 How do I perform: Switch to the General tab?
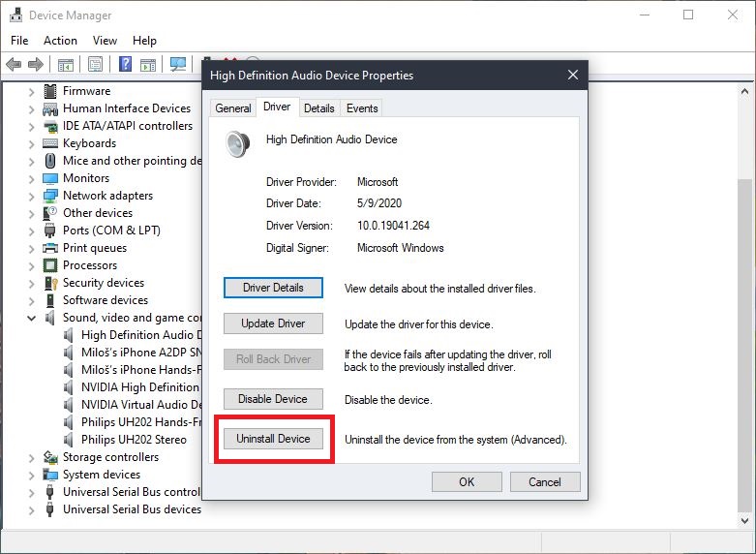pos(233,108)
